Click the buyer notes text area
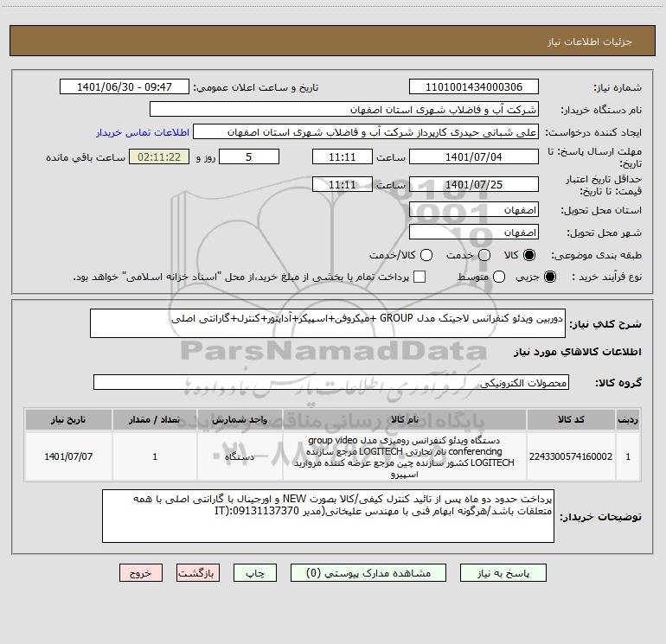666x644 pixels. [x=328, y=516]
